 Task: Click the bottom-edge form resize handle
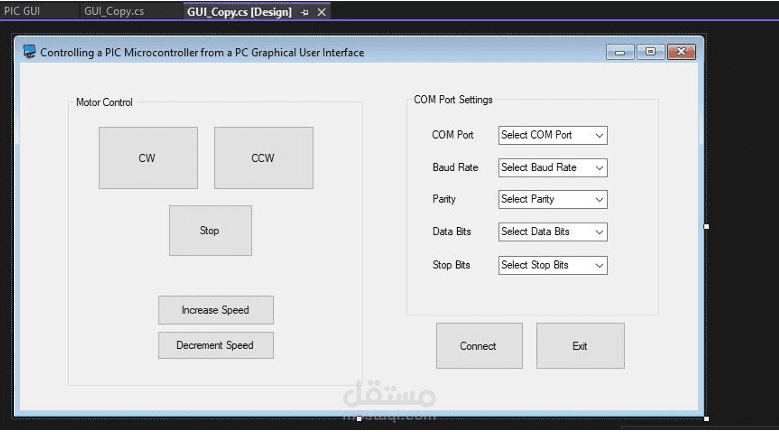click(x=359, y=419)
